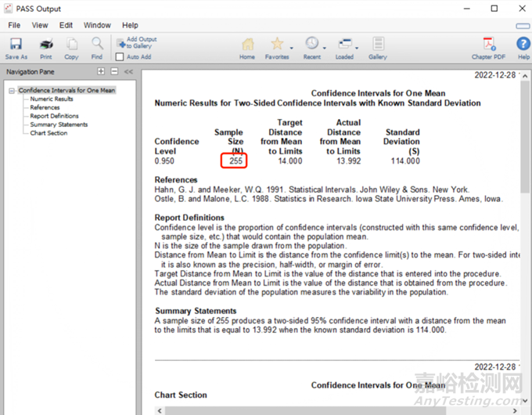This screenshot has height=415, width=532.
Task: Open Help from the toolbar
Action: 523,45
